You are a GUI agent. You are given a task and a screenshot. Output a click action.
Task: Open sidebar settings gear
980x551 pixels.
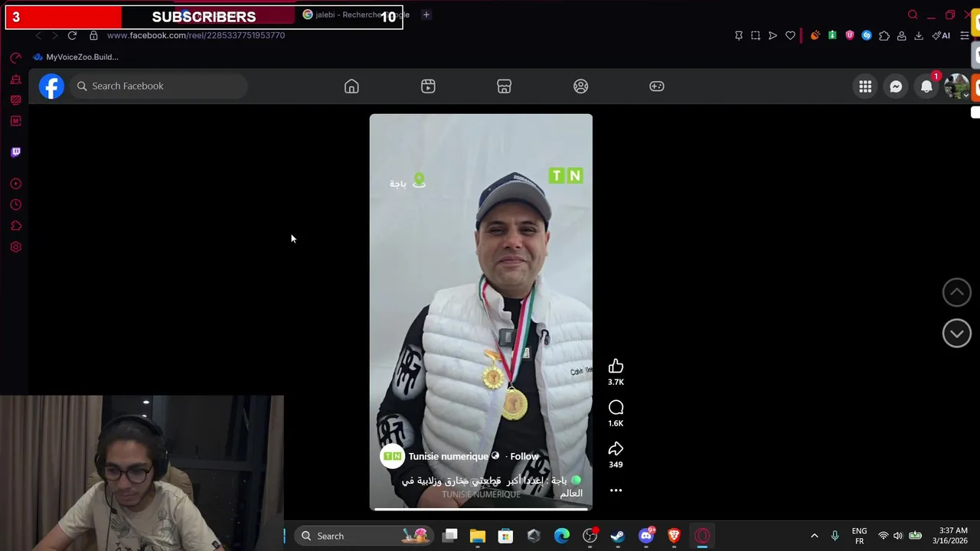[x=15, y=247]
